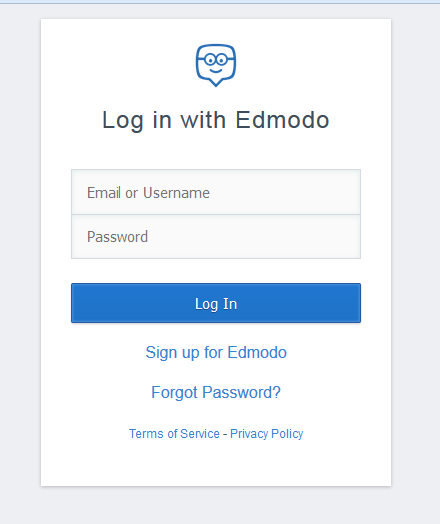The height and width of the screenshot is (524, 440).
Task: Recover account through Forgot Password? link
Action: click(216, 392)
